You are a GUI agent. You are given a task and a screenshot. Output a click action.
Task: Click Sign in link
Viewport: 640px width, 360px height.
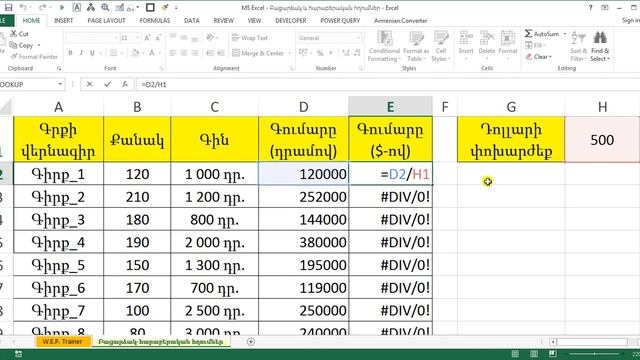coord(631,20)
